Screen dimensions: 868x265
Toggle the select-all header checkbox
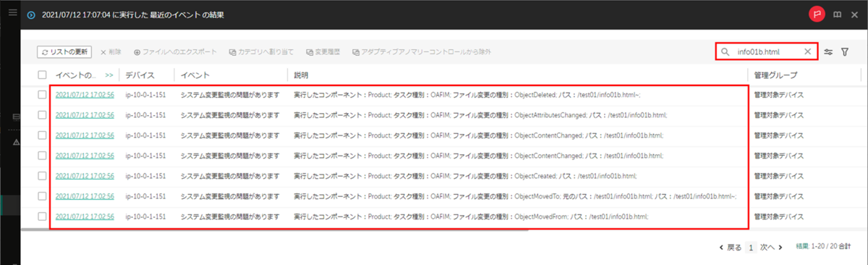pyautogui.click(x=42, y=75)
